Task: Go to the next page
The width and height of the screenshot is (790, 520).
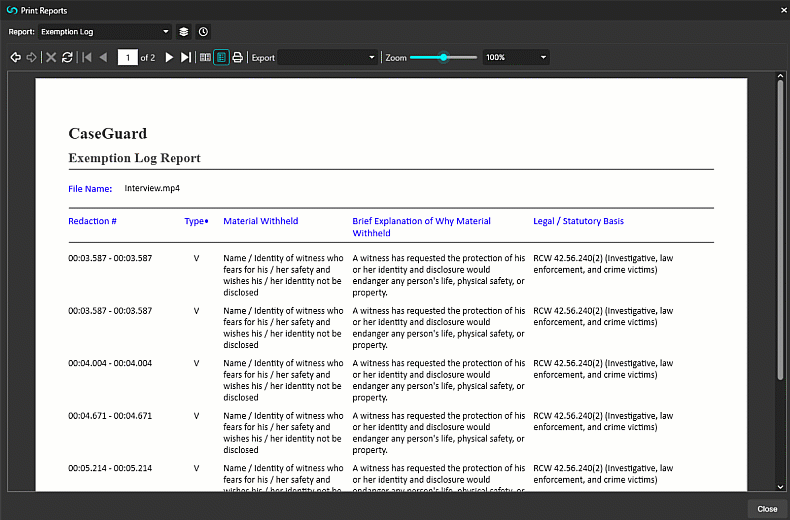Action: click(169, 57)
